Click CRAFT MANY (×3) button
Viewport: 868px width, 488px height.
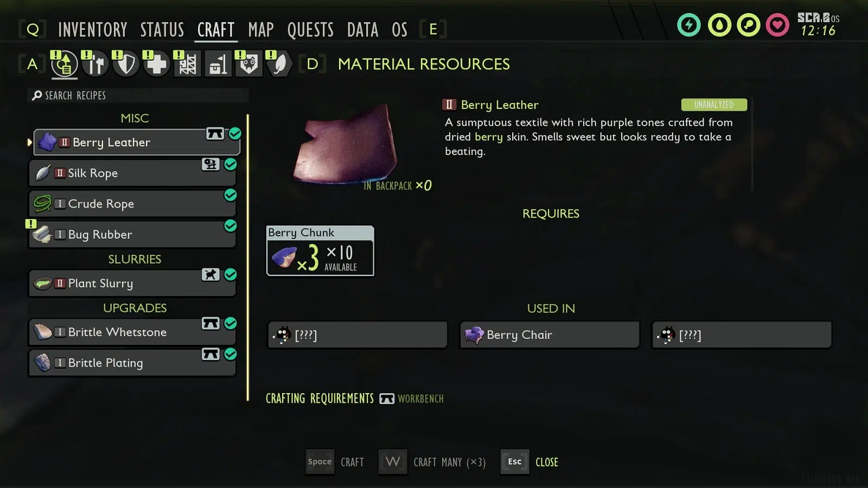[432, 462]
